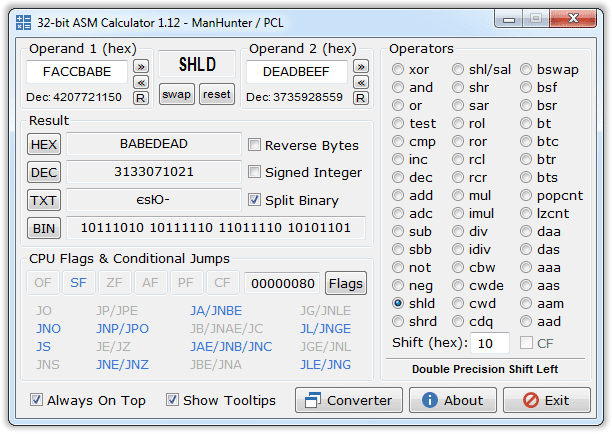The image size is (612, 434).
Task: Click the shift-left arrow for Operand 1
Action: pos(141,82)
